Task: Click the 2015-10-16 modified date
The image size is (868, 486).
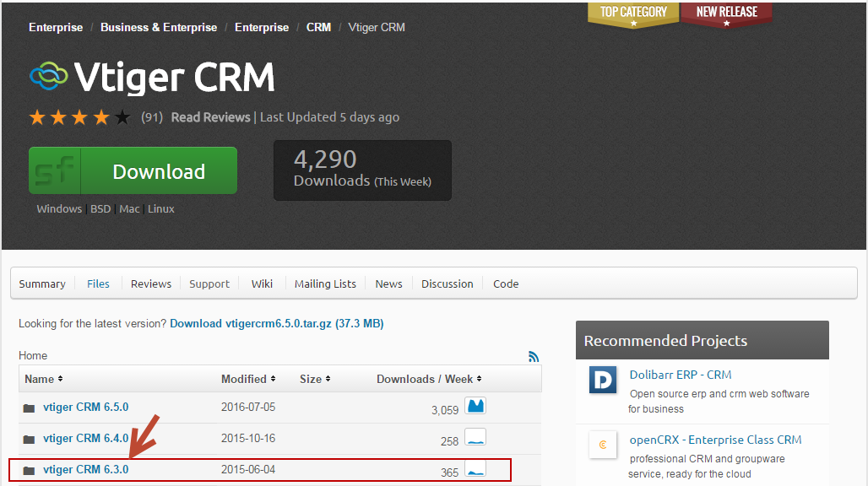Action: [248, 438]
